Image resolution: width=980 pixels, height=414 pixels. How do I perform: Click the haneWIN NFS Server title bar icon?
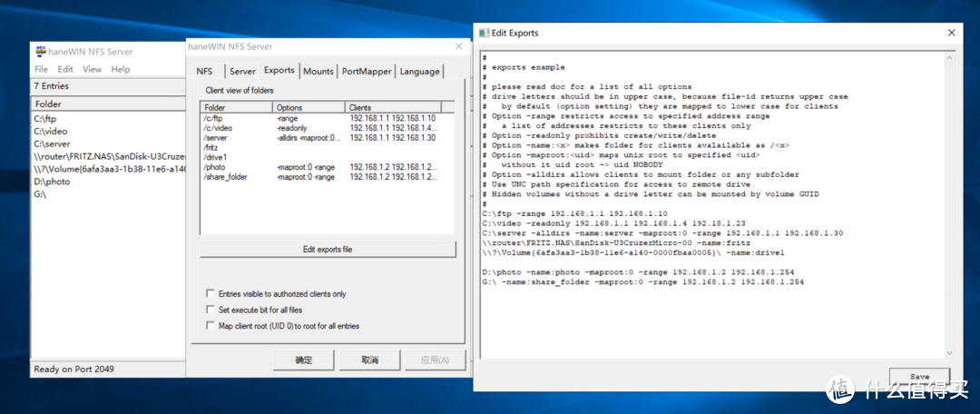tap(41, 52)
